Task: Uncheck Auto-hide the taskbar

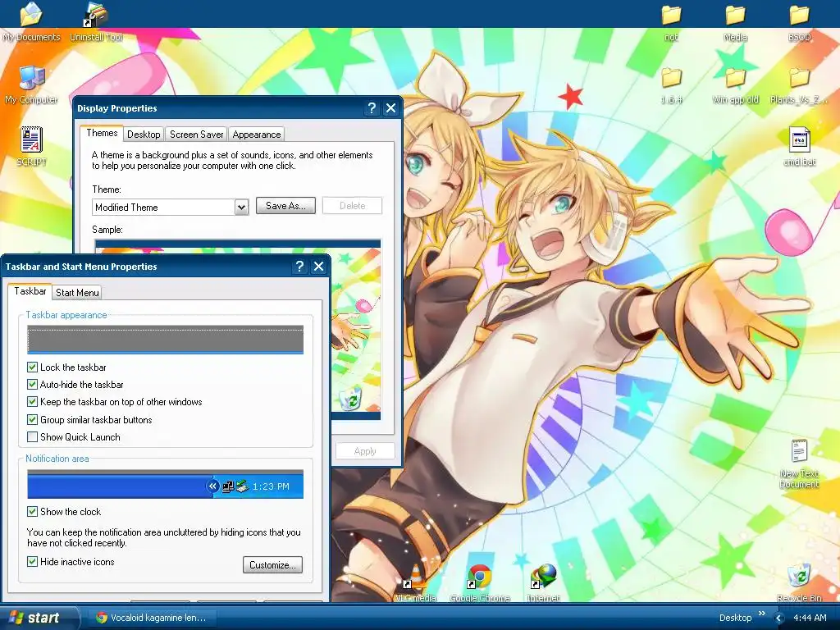Action: click(x=32, y=384)
